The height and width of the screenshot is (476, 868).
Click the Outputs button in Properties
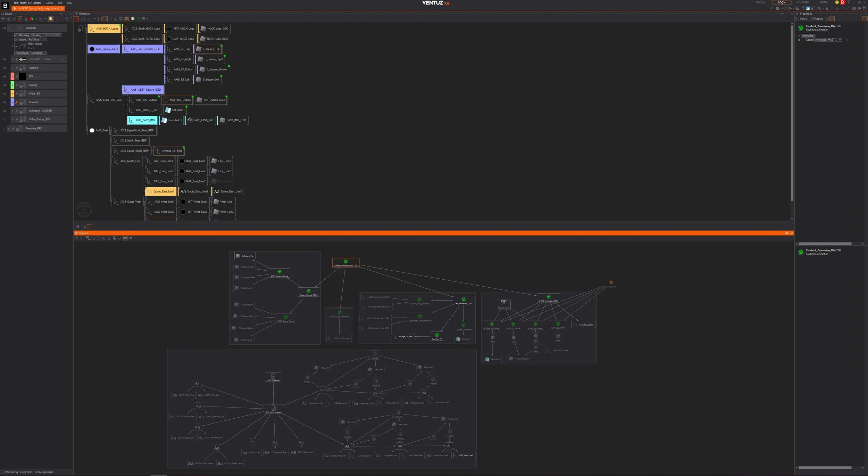tap(816, 19)
